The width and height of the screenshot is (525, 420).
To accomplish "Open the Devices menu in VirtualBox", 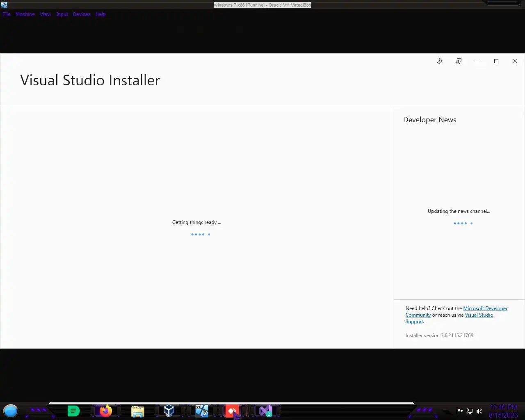I will click(82, 14).
